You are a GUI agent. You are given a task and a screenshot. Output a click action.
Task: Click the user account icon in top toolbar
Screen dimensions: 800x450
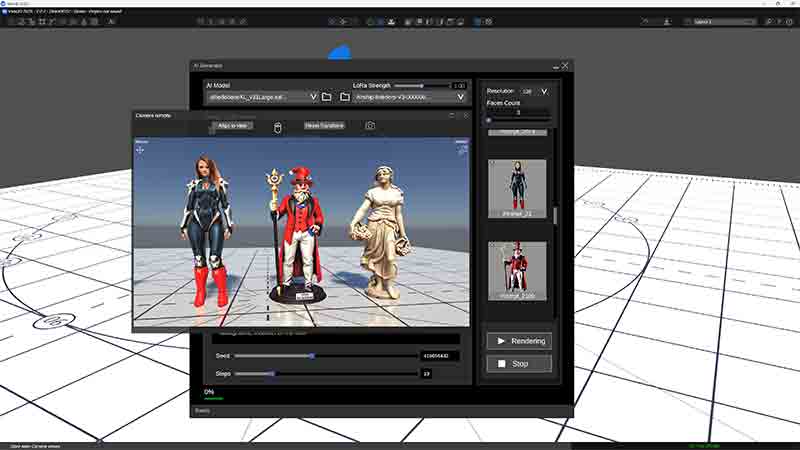point(666,21)
